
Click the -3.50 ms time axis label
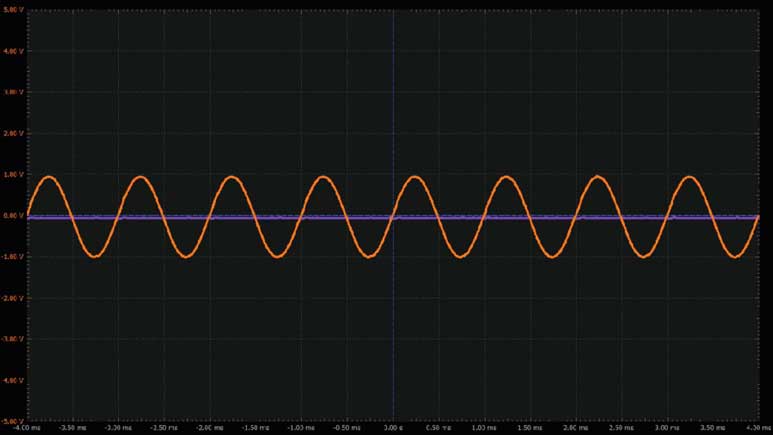(73, 425)
